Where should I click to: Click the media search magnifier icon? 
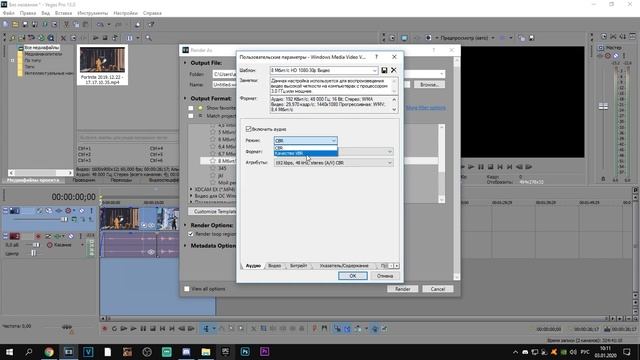(149, 38)
